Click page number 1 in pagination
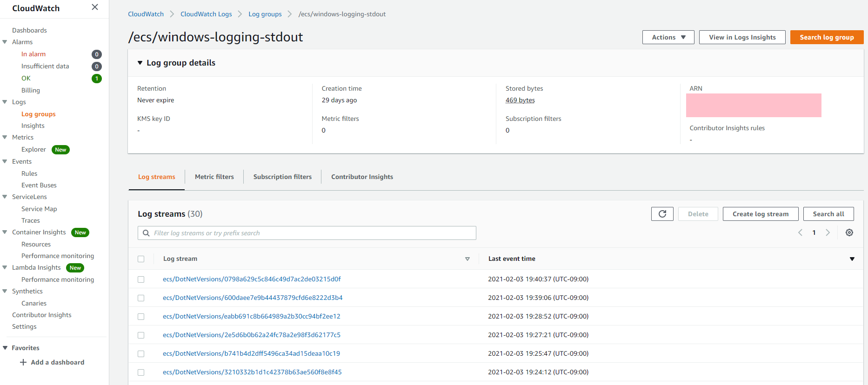868x385 pixels. (x=814, y=232)
